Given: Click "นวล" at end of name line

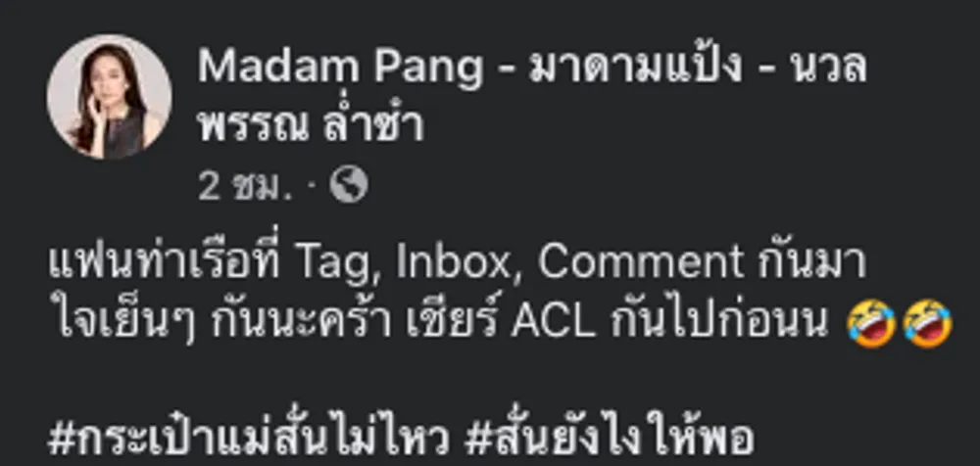Looking at the screenshot, I should click(x=829, y=67).
